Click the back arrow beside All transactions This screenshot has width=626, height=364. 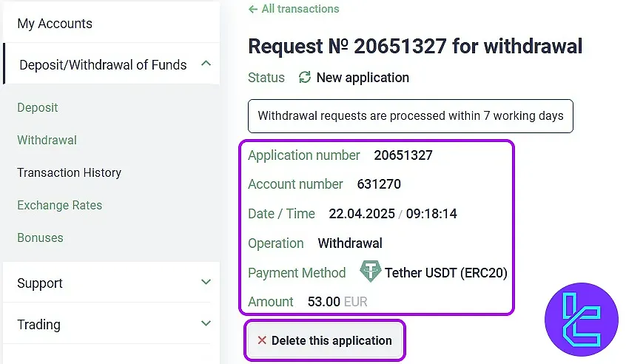[253, 10]
